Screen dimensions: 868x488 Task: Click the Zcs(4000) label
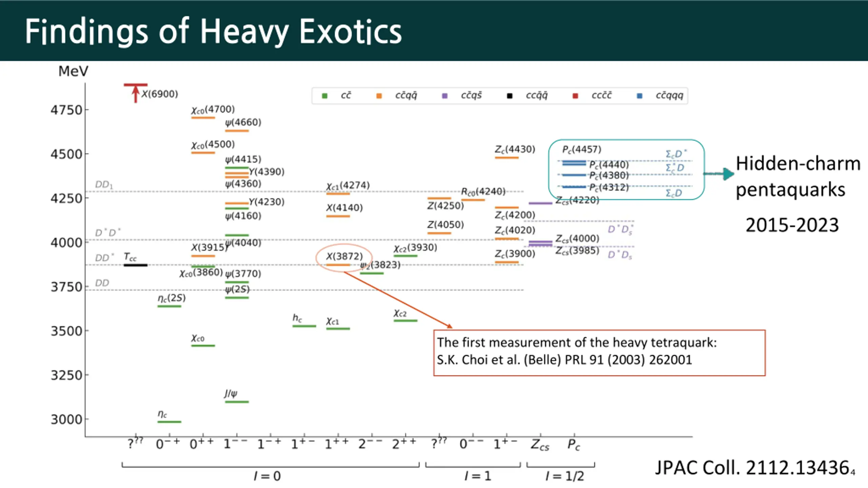[577, 239]
